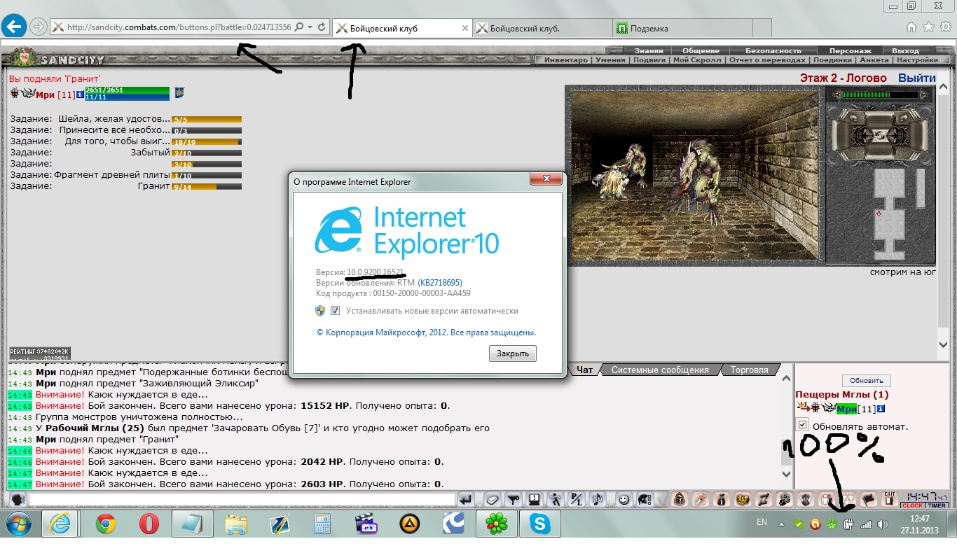
Task: Click the 18/19 quest progress bar
Action: click(207, 141)
